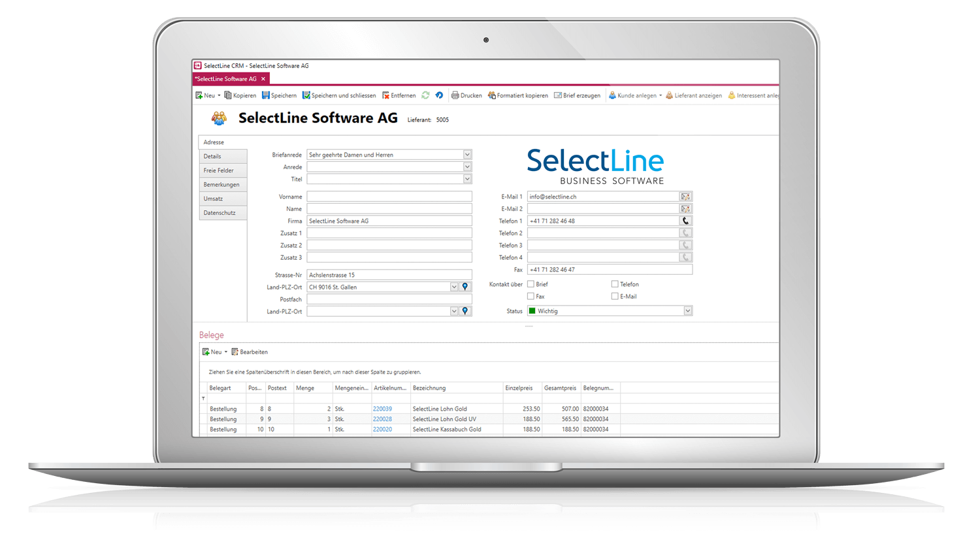Click the green refresh arrows icon

click(x=425, y=95)
